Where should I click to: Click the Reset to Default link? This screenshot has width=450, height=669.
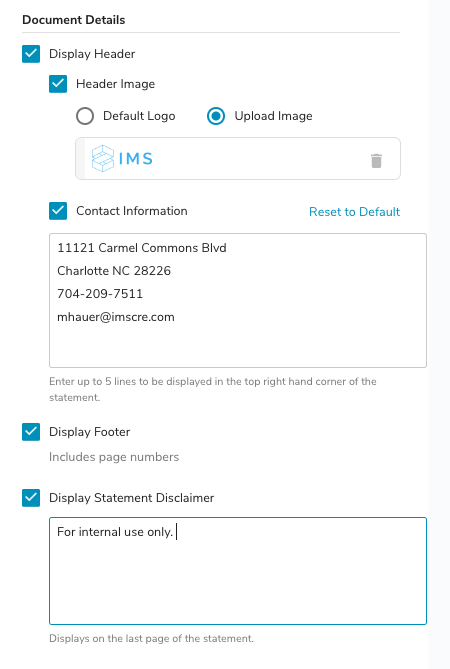tap(354, 212)
